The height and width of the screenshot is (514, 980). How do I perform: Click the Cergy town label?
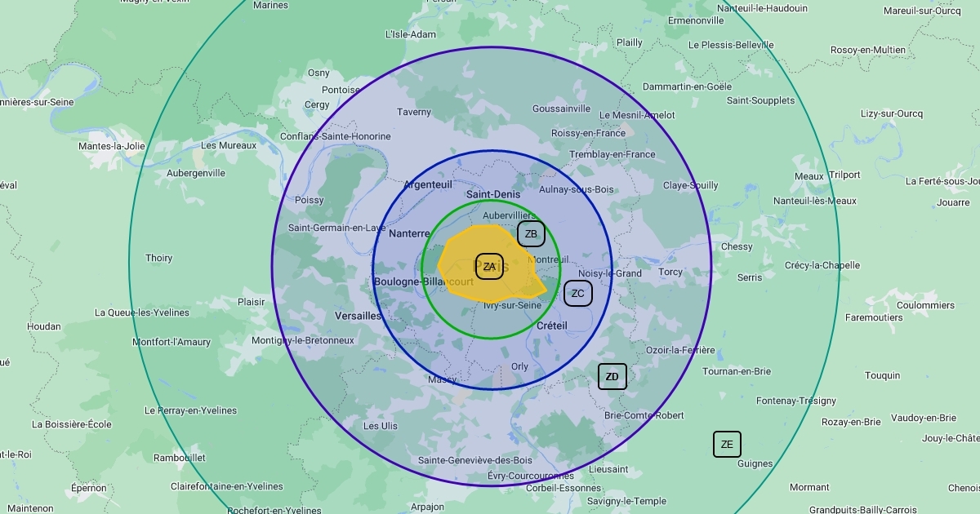click(x=317, y=105)
